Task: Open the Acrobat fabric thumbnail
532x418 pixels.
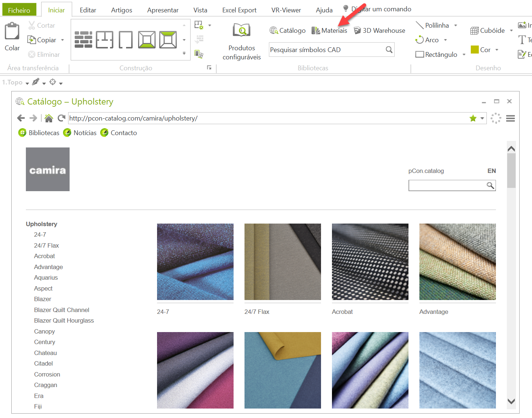Action: tap(370, 262)
